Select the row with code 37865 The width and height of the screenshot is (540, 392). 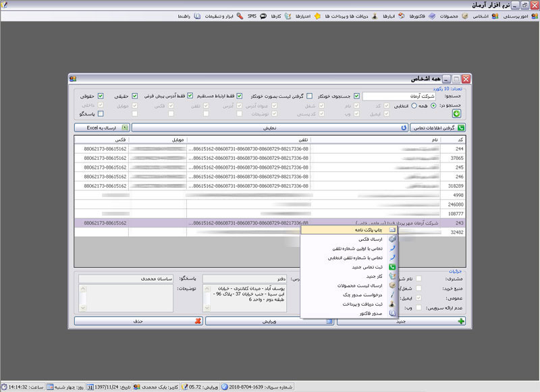(270, 159)
